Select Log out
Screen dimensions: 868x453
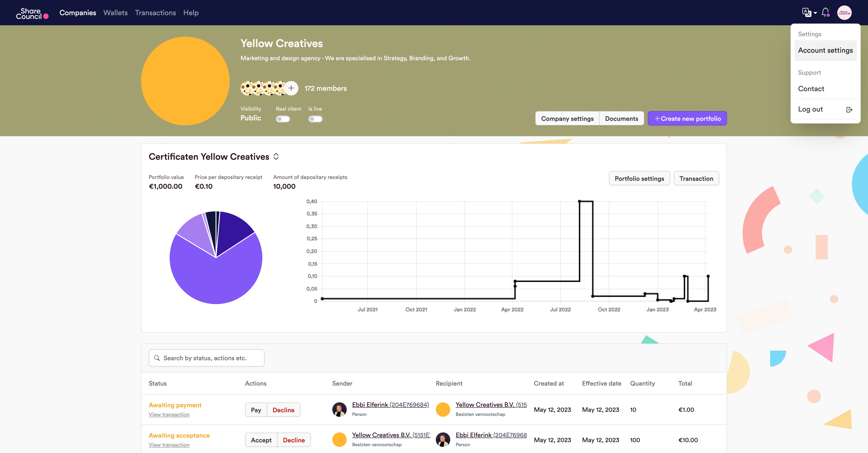[x=825, y=109]
